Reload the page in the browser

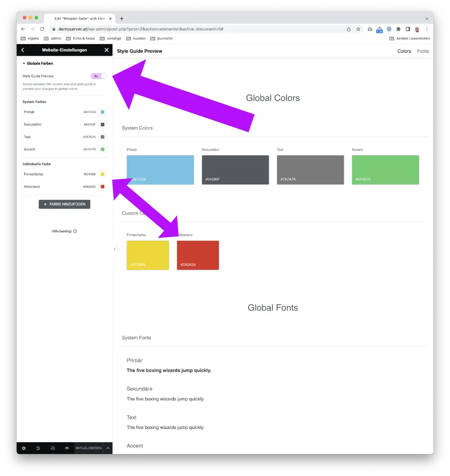click(x=42, y=29)
